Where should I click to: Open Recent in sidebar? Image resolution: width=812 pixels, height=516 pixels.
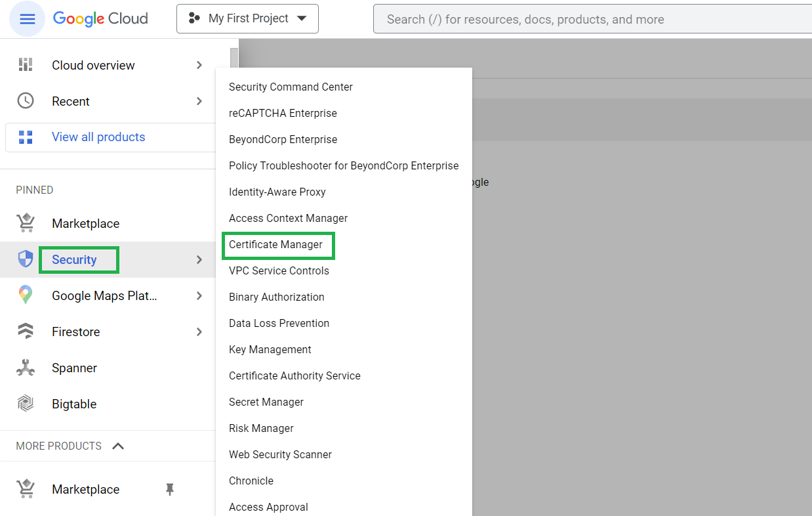click(71, 101)
